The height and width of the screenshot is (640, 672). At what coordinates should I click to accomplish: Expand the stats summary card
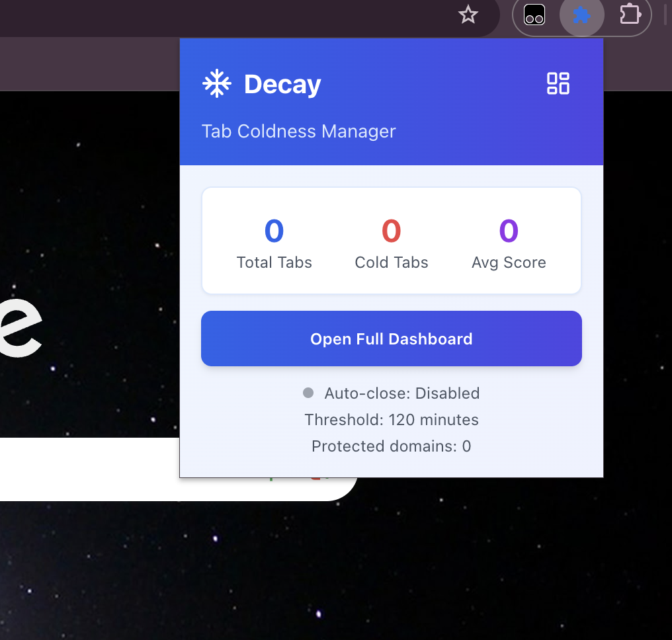point(391,240)
